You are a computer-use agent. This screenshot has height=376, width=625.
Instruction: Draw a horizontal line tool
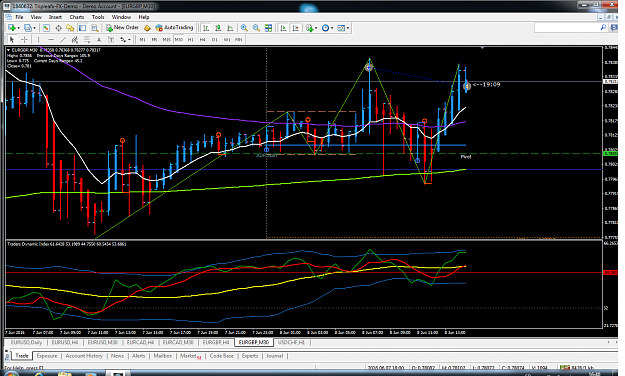click(x=51, y=39)
